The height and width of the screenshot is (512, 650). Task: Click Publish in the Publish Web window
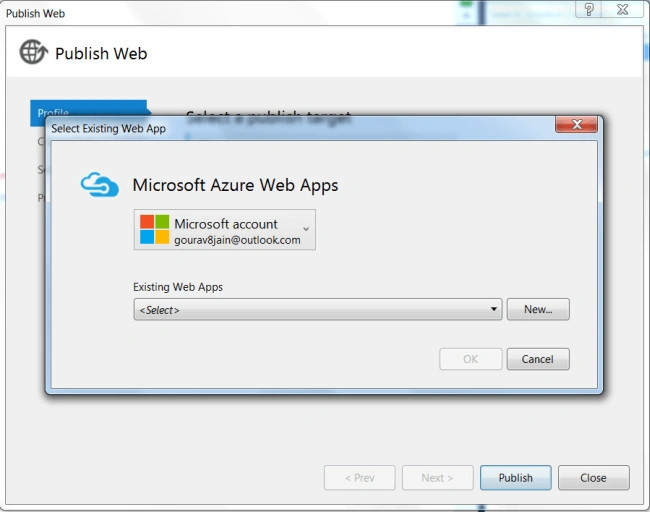[516, 478]
